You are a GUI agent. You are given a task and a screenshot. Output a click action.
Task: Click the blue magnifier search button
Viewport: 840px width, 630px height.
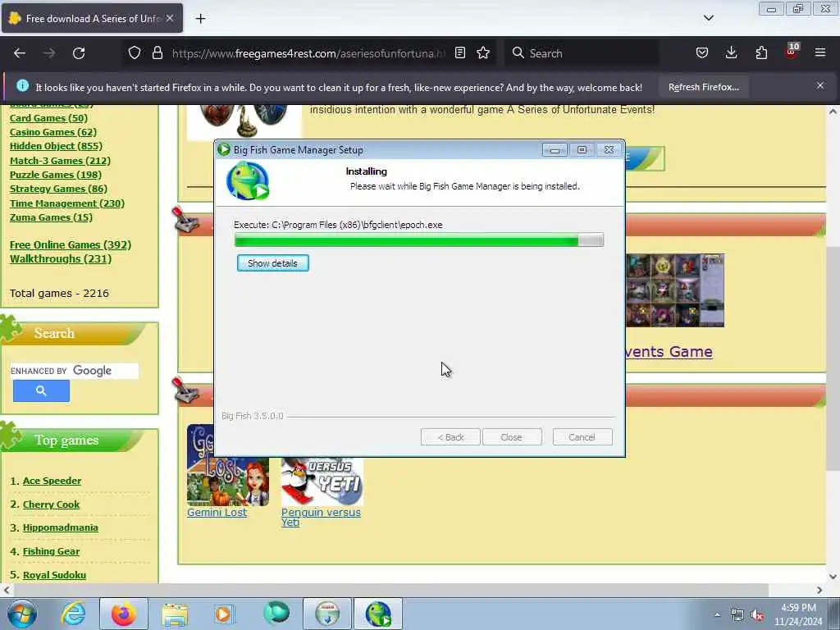point(41,391)
